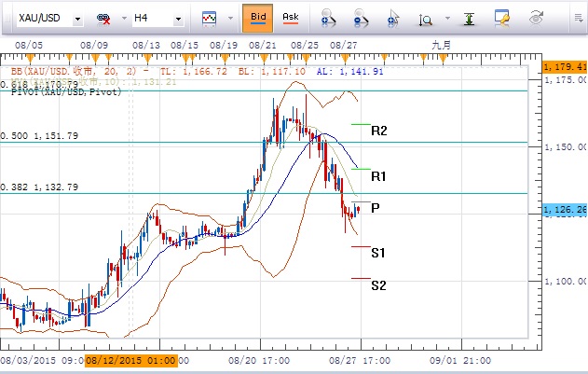Click the 1,150.00 price axis label

[x=566, y=146]
